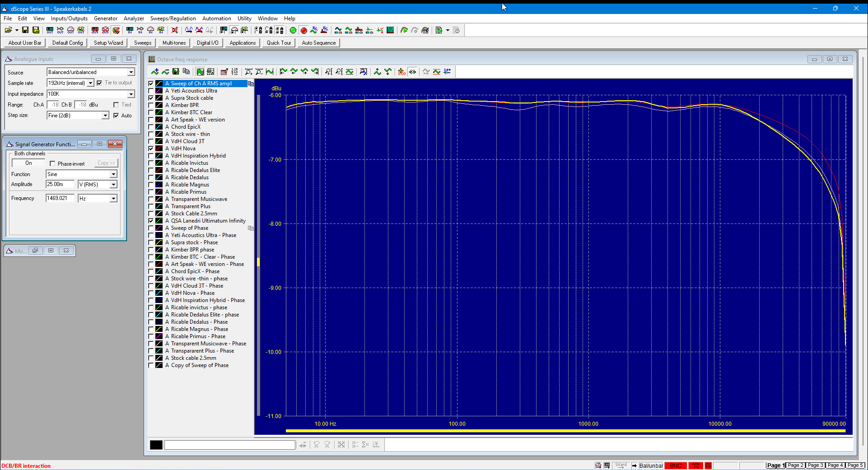Click the trace down arrow icon
The height and width of the screenshot is (470, 868).
[x=388, y=72]
